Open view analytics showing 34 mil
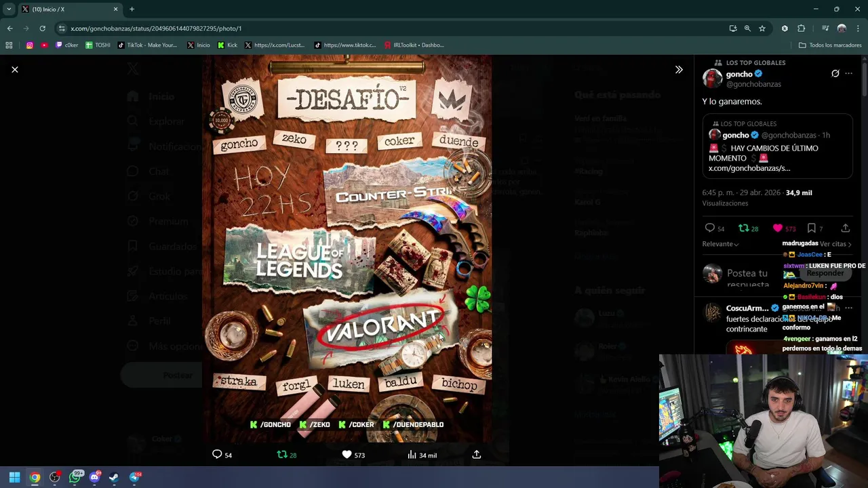 click(x=422, y=455)
